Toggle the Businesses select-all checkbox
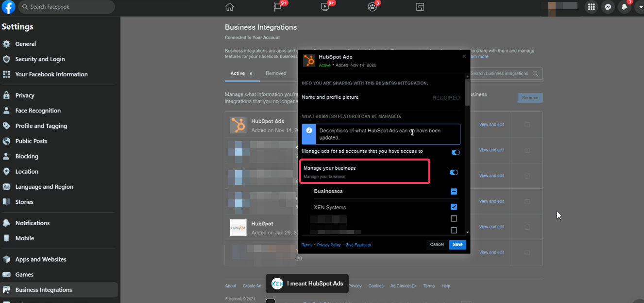644x303 pixels. (x=454, y=192)
